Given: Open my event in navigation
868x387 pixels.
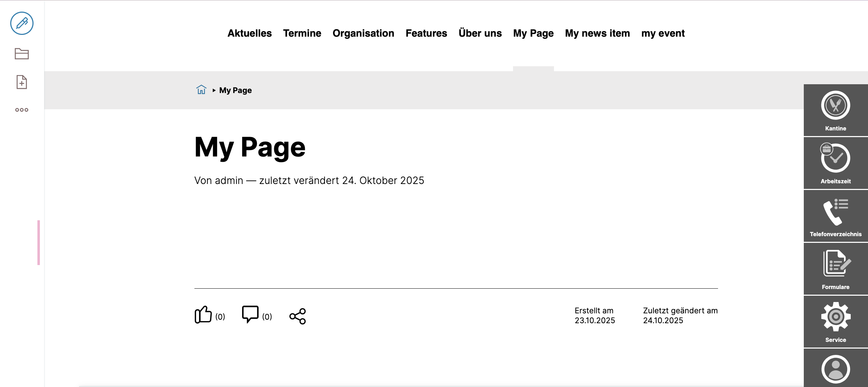Looking at the screenshot, I should coord(663,33).
